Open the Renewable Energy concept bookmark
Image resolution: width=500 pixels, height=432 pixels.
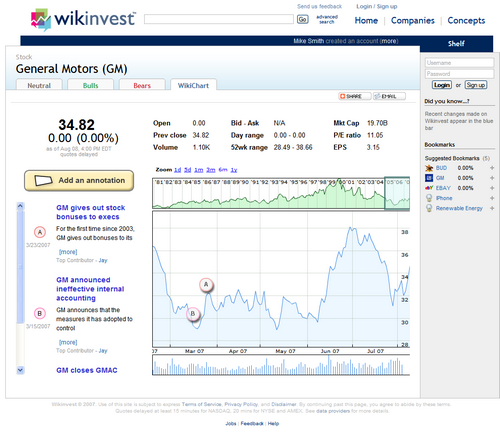(x=459, y=208)
